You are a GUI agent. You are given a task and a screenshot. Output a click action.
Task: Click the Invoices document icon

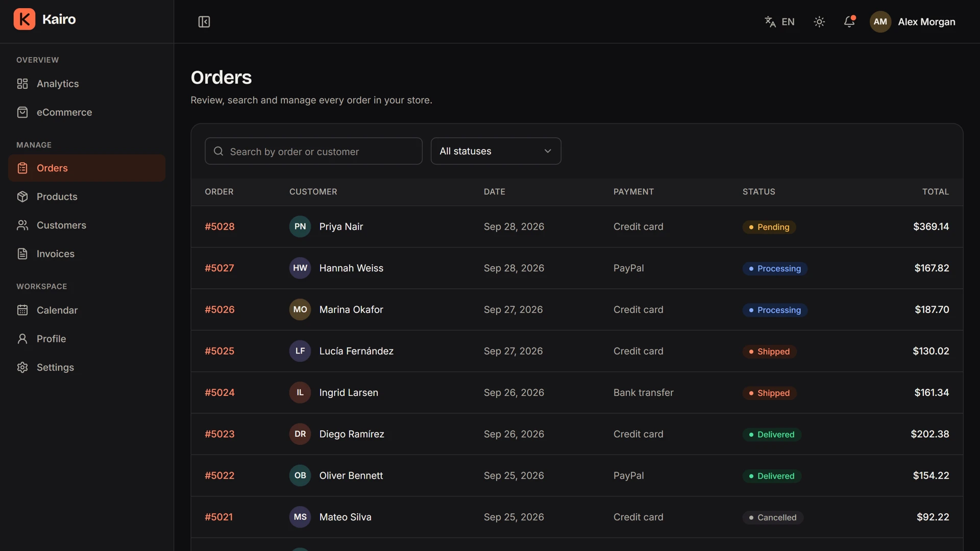[22, 254]
